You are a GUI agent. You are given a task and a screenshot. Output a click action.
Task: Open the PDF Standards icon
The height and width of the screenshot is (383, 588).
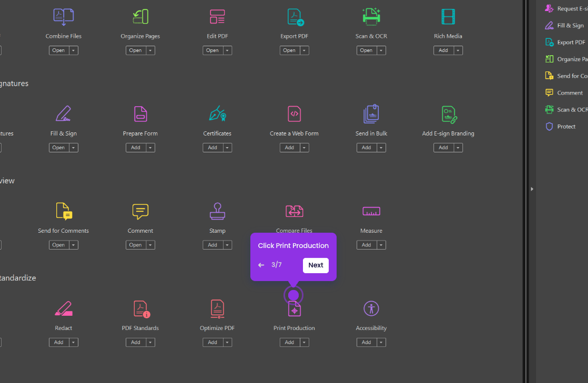(x=141, y=309)
